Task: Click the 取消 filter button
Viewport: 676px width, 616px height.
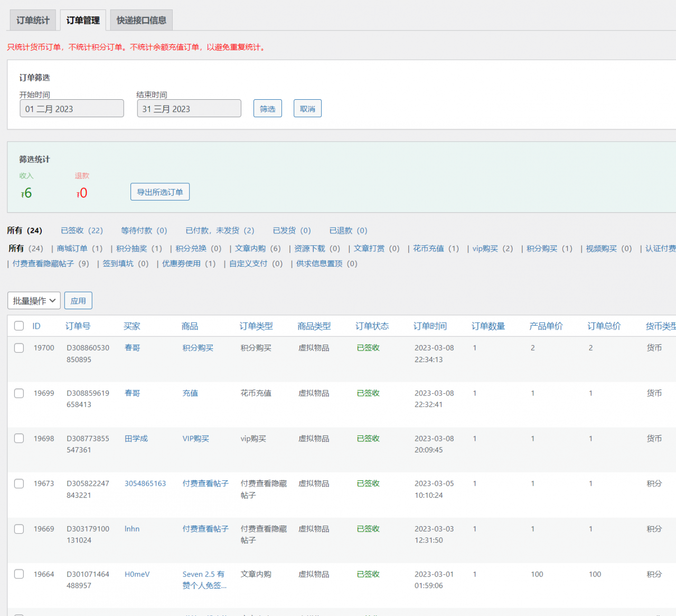Action: tap(307, 109)
